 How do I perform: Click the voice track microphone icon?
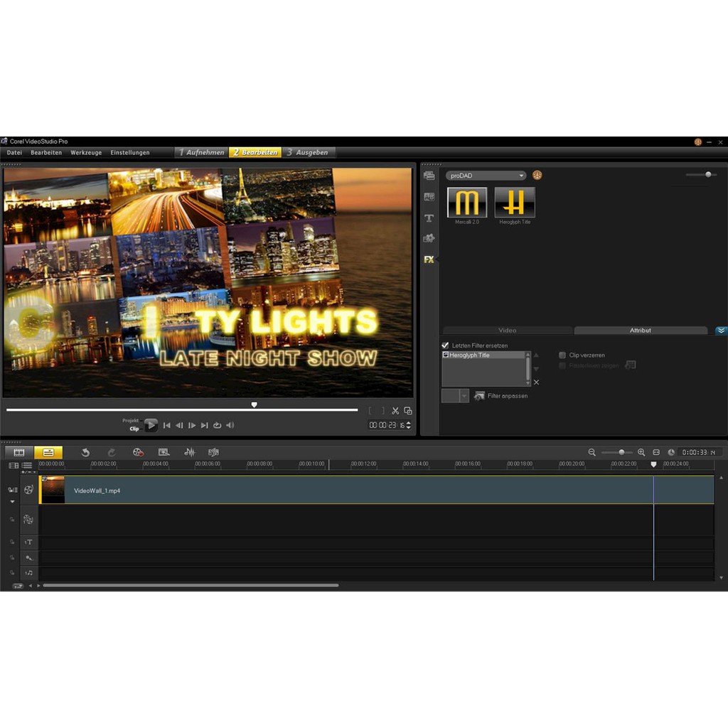pyautogui.click(x=28, y=557)
